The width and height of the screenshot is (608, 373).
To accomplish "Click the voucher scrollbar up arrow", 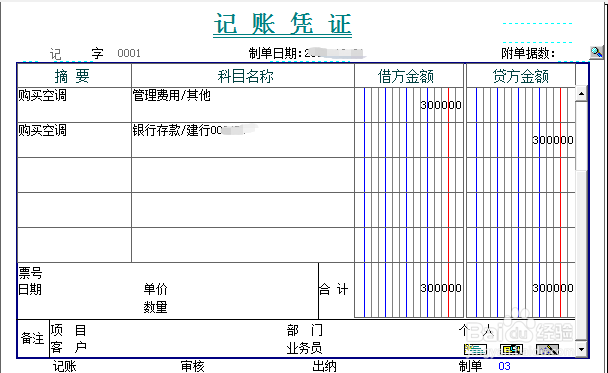I will tap(581, 94).
